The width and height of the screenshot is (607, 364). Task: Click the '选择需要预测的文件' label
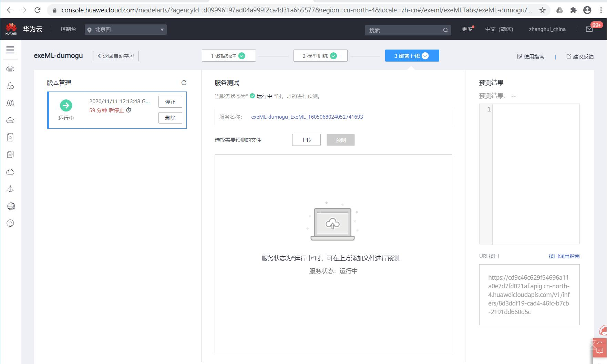pos(238,140)
